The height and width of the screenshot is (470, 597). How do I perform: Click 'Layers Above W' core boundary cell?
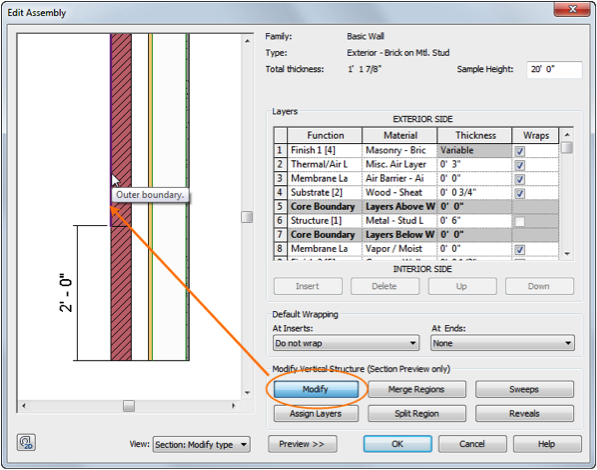point(400,206)
